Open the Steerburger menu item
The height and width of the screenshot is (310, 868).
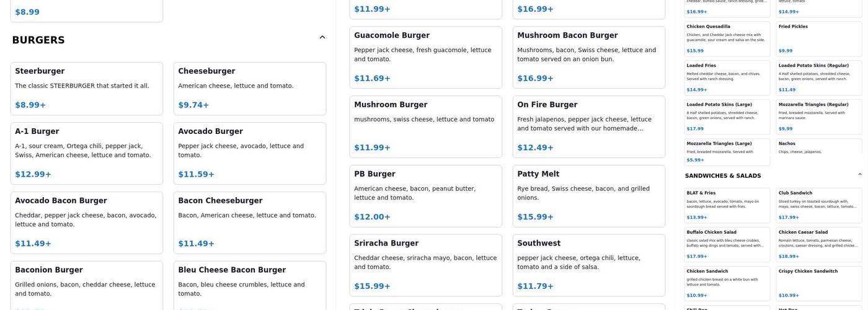coord(86,88)
